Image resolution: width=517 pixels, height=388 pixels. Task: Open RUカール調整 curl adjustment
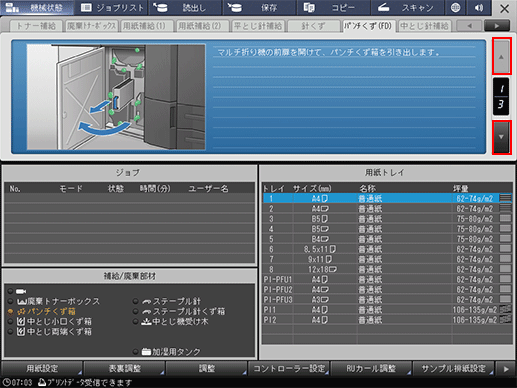click(371, 368)
